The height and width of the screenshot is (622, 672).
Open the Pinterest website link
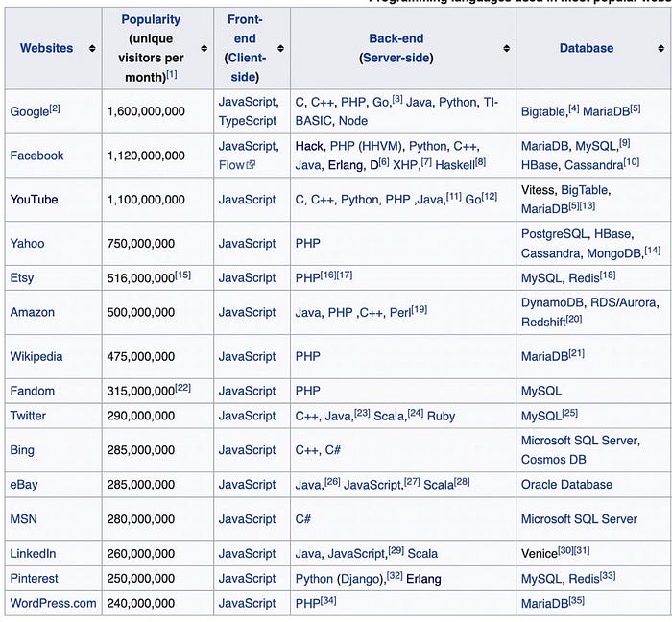pyautogui.click(x=34, y=578)
